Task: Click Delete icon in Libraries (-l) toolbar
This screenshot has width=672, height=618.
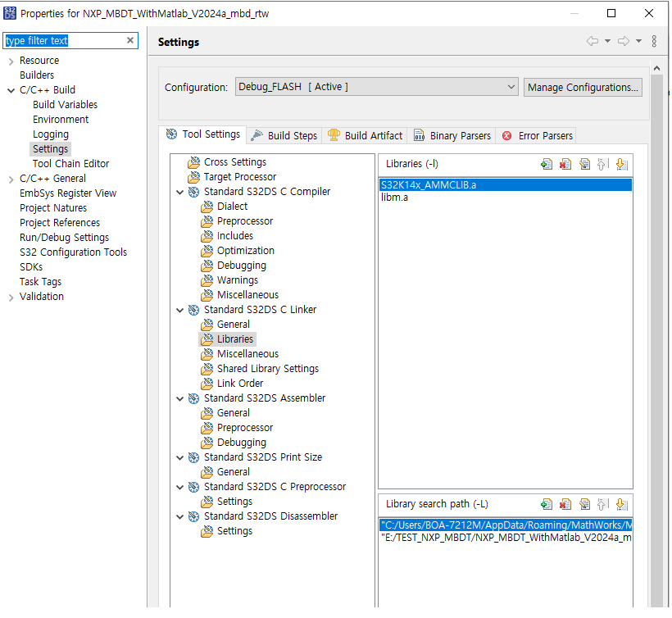Action: tap(565, 164)
